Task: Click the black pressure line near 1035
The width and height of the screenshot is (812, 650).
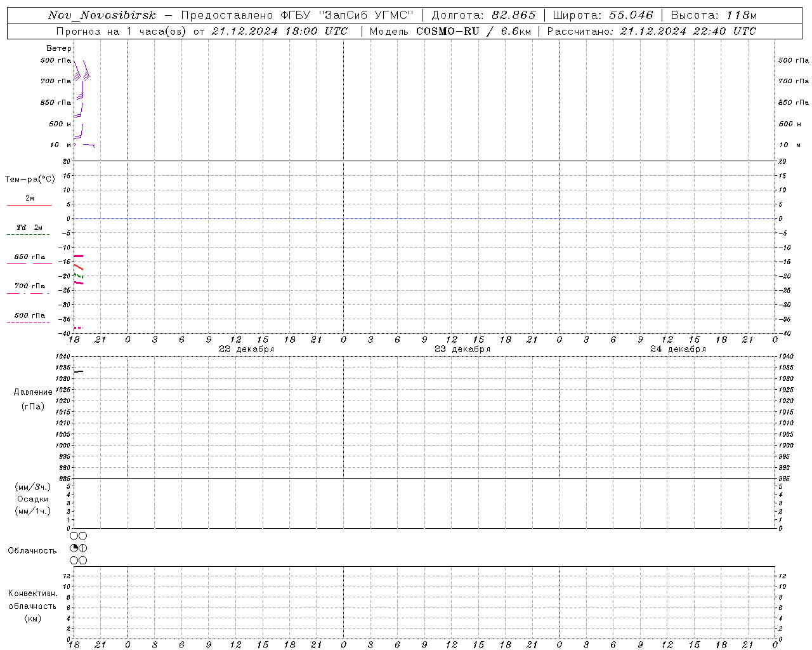Action: point(79,371)
